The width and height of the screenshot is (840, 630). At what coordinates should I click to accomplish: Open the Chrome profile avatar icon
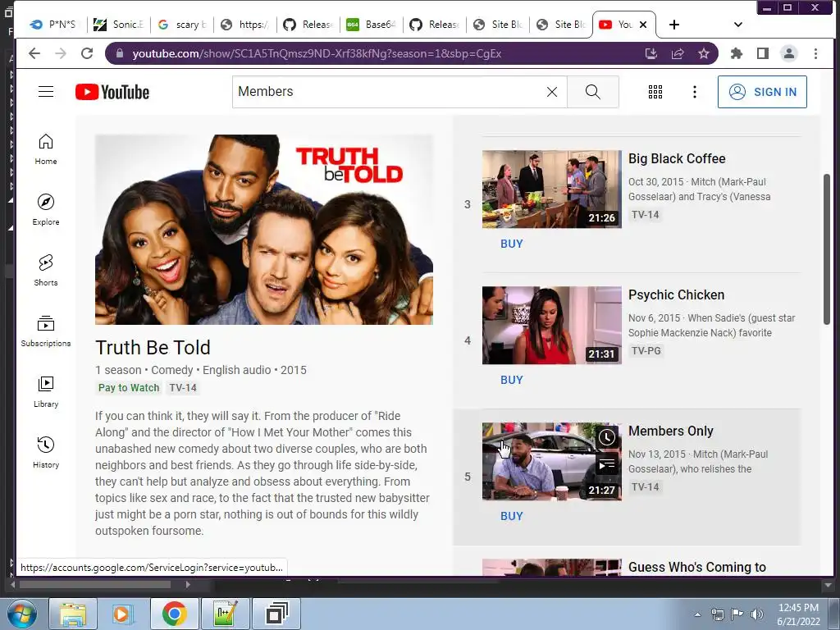click(x=789, y=53)
